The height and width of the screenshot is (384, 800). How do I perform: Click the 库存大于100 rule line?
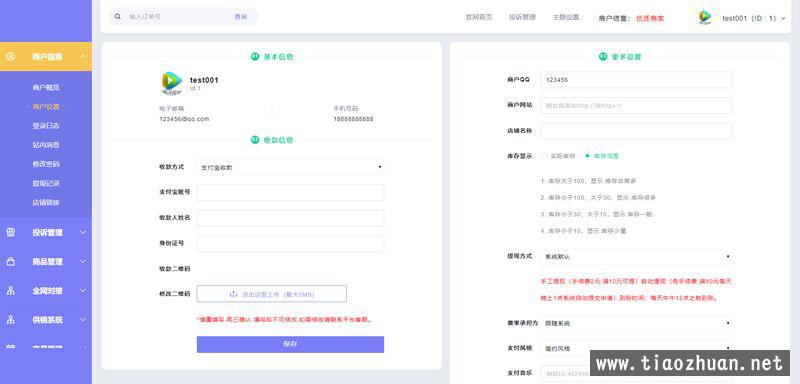588,181
